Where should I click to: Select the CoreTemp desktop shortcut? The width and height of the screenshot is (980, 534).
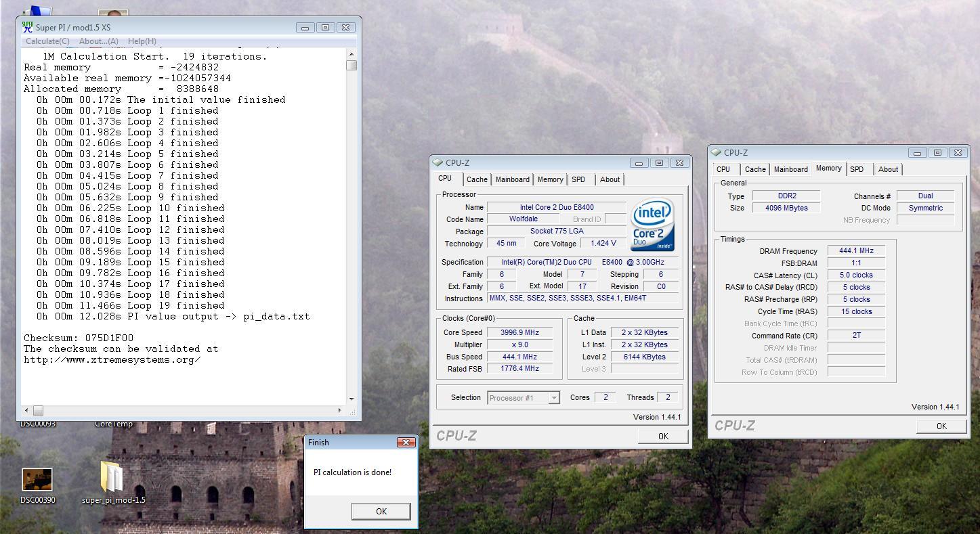click(113, 424)
